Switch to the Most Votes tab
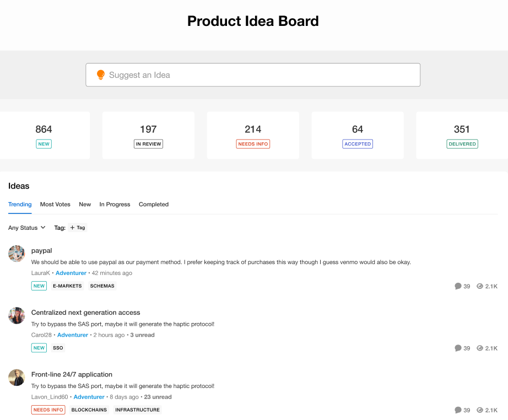The width and height of the screenshot is (508, 420). pyautogui.click(x=55, y=204)
